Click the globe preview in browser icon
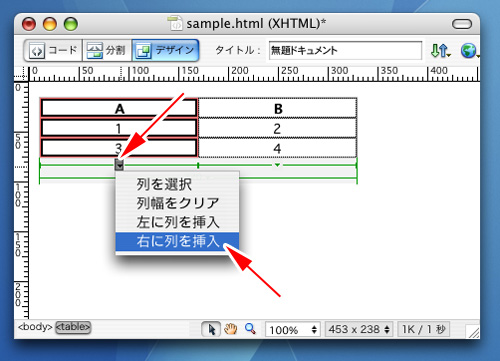The image size is (500, 361). (x=469, y=51)
